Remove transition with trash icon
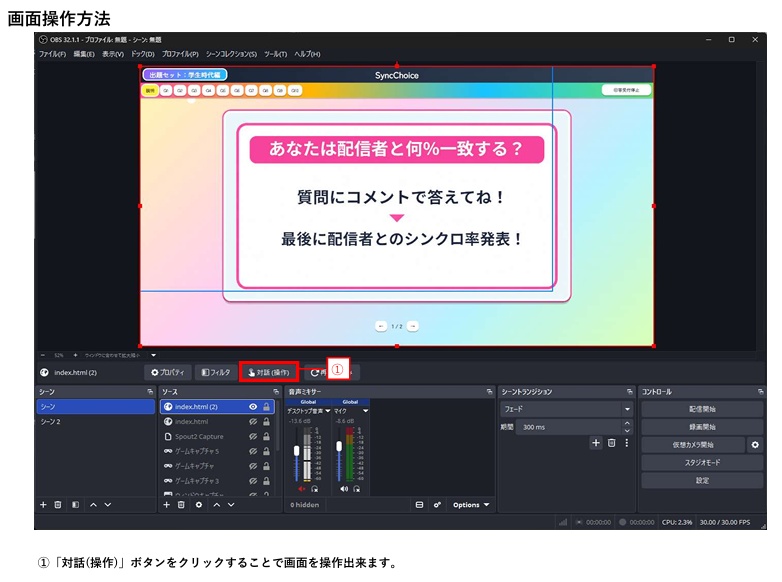Image resolution: width=782 pixels, height=582 pixels. tap(611, 443)
